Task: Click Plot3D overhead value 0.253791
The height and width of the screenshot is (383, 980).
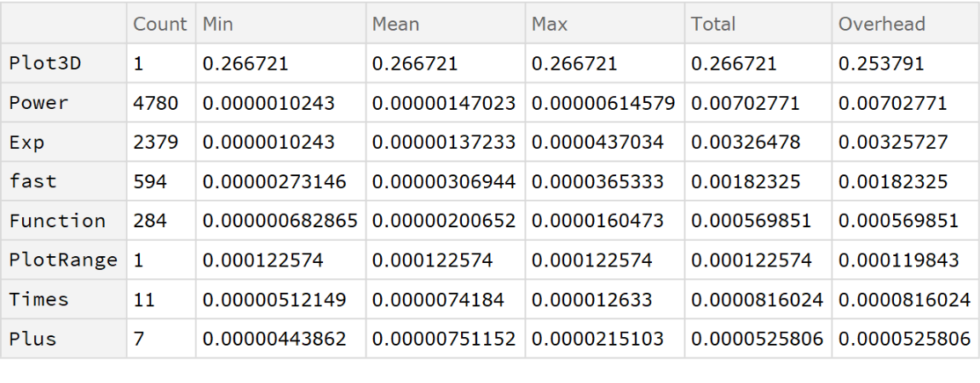Action: [x=881, y=64]
